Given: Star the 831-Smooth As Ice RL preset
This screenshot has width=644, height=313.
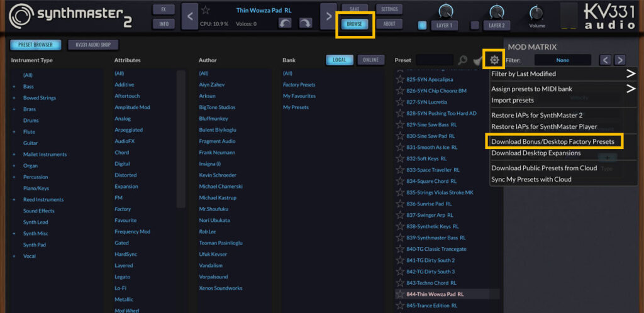Looking at the screenshot, I should pyautogui.click(x=400, y=147).
